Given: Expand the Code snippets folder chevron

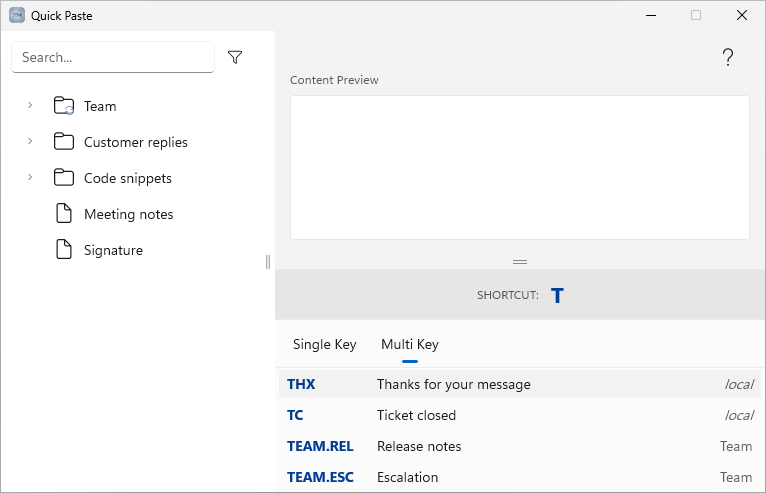Looking at the screenshot, I should (x=30, y=177).
